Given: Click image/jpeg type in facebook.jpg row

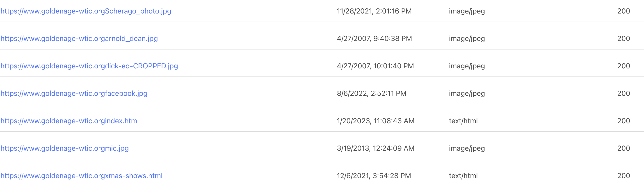Looking at the screenshot, I should tap(467, 94).
